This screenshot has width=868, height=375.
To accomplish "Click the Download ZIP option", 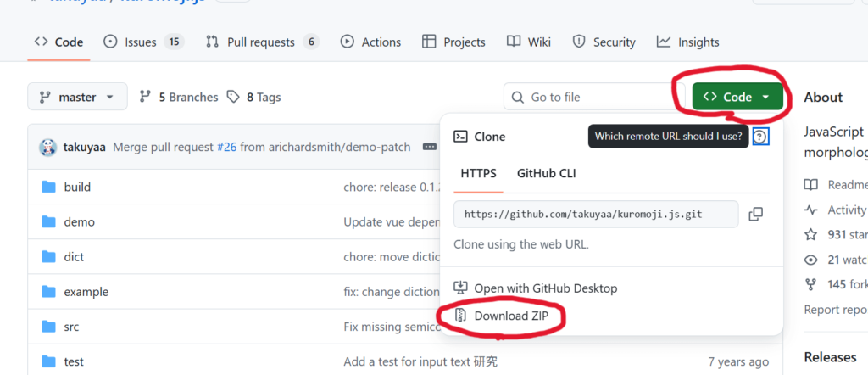I will (509, 316).
